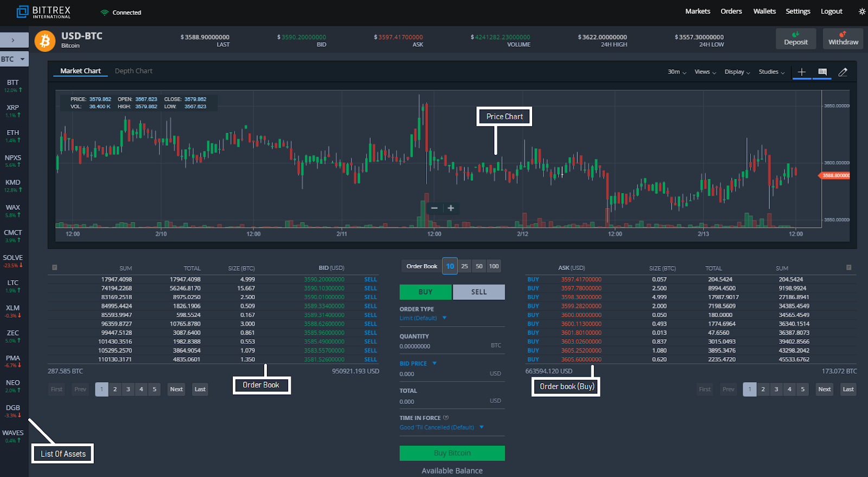
Task: Switch to the Depth Chart tab
Action: click(133, 71)
